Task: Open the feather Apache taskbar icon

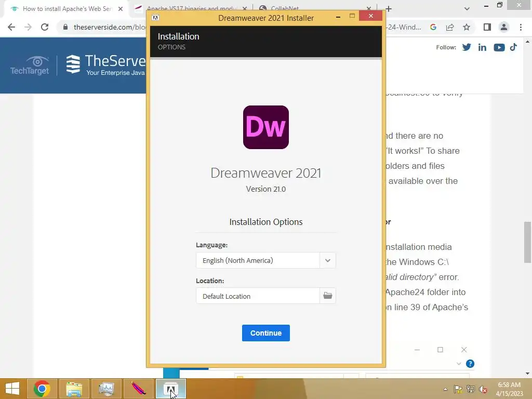Action: coord(138,389)
